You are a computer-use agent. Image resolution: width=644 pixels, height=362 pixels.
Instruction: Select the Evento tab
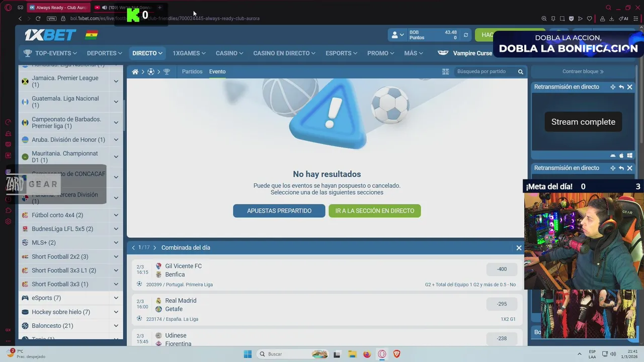(x=217, y=72)
